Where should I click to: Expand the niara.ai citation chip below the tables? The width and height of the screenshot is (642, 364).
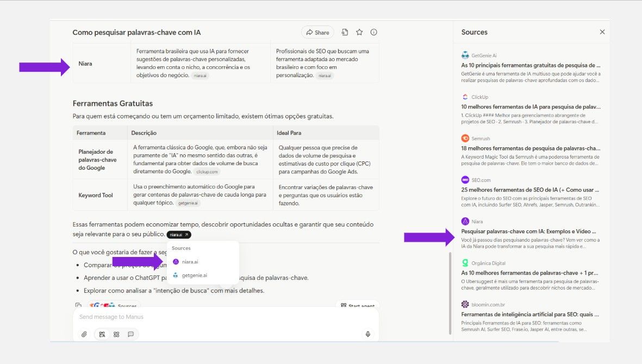click(x=179, y=235)
